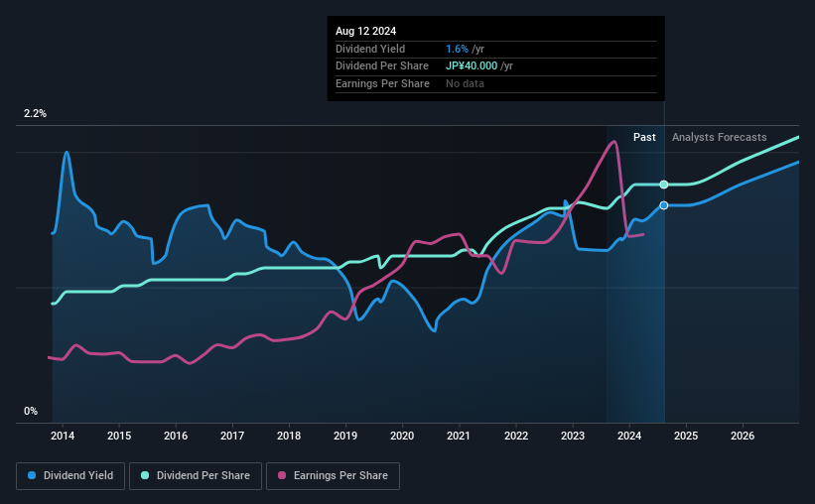Toggle the Dividend Yield legend button
Screen dimensions: 815x504
coord(70,476)
